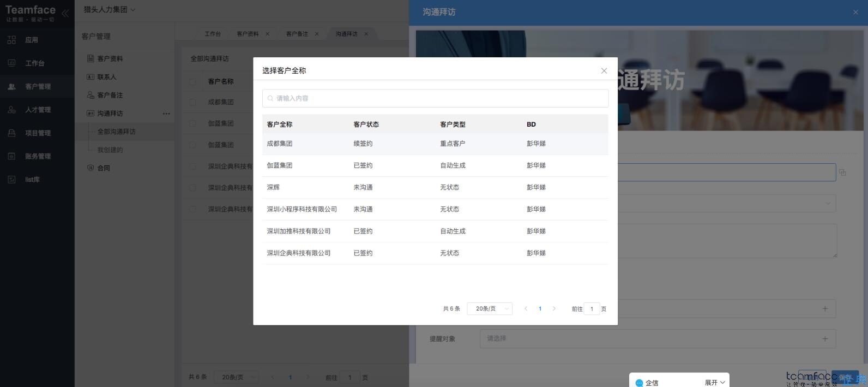Click plus icon in 提醒对象 field
868x387 pixels.
(825, 339)
